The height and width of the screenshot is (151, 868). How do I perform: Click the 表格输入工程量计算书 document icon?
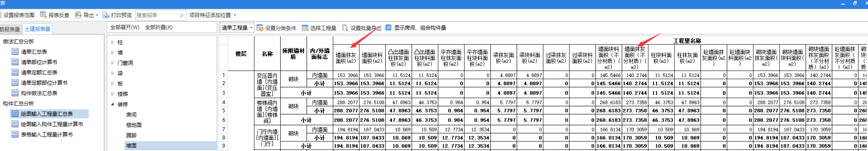pos(15,134)
